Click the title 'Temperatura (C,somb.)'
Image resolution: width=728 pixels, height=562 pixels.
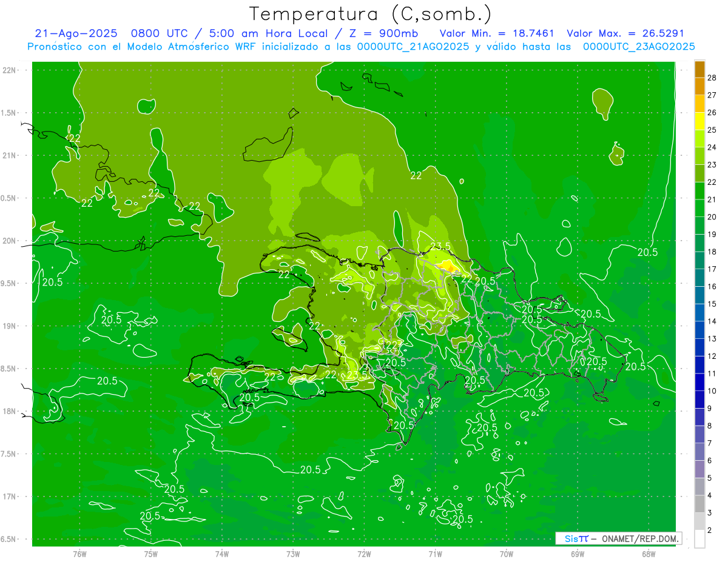(371, 15)
